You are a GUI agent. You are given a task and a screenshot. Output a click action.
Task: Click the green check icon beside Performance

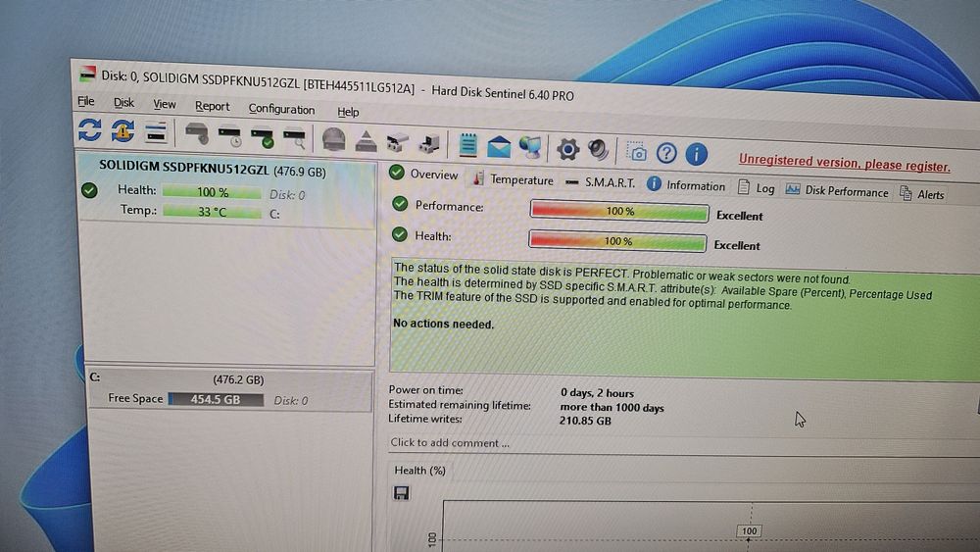[x=400, y=204]
